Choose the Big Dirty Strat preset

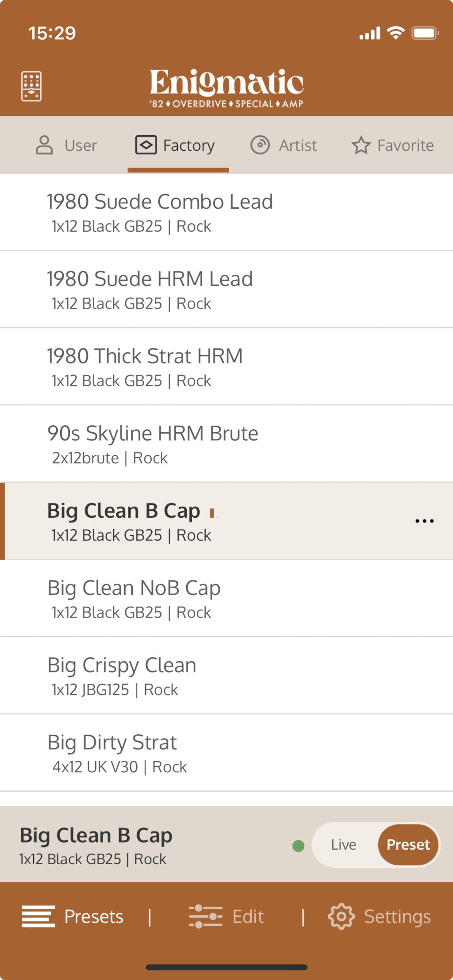point(112,753)
